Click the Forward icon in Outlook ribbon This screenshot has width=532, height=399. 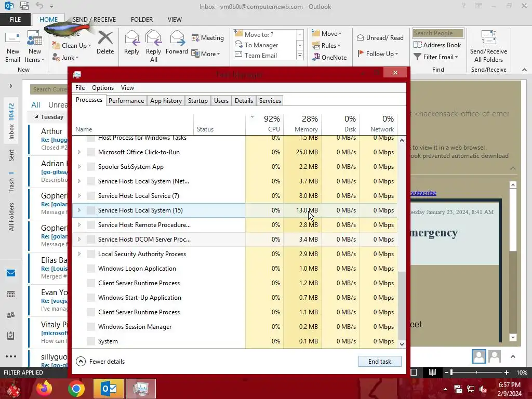pos(177,43)
